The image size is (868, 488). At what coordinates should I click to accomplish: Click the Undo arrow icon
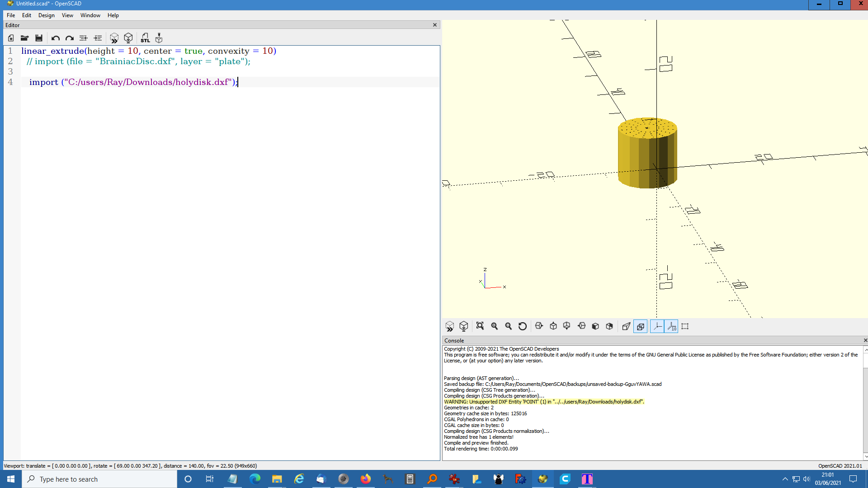coord(55,38)
